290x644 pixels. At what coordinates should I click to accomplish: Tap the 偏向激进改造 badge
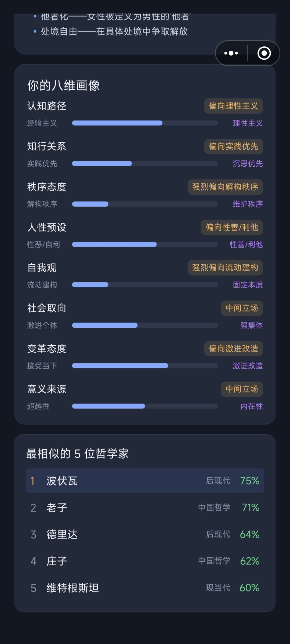tap(233, 349)
